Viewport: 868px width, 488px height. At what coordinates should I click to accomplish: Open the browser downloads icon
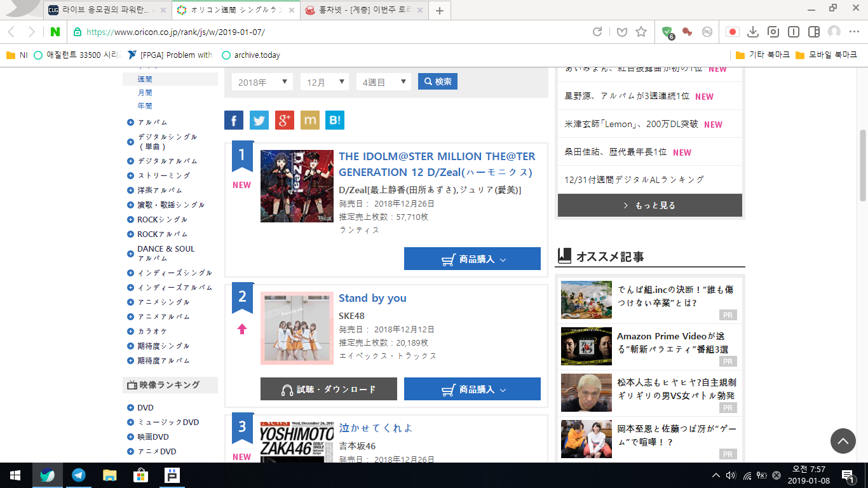pos(752,32)
